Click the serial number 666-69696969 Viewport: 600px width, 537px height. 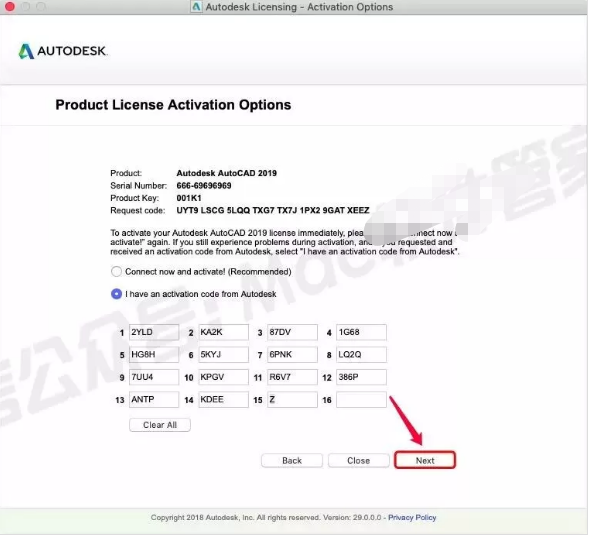pos(204,186)
